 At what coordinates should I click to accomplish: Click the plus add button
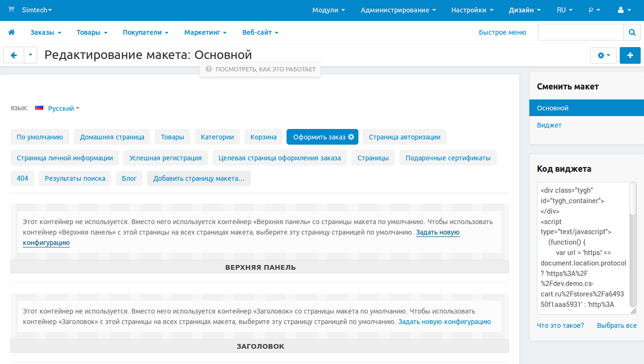click(x=630, y=55)
